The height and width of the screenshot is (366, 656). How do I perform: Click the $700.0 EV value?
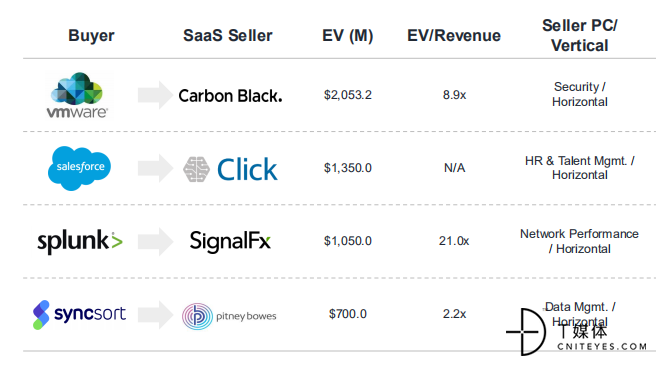coord(348,314)
